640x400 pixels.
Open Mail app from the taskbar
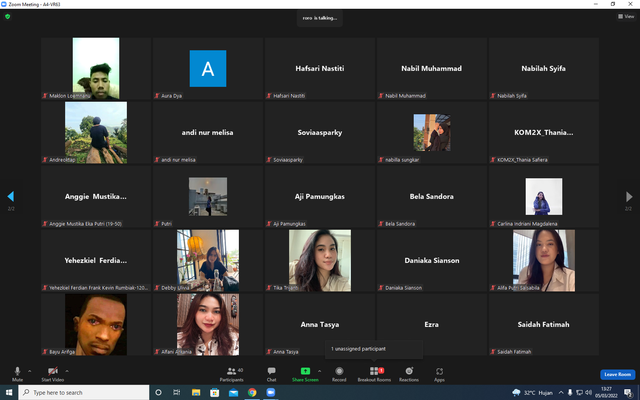coord(233,392)
